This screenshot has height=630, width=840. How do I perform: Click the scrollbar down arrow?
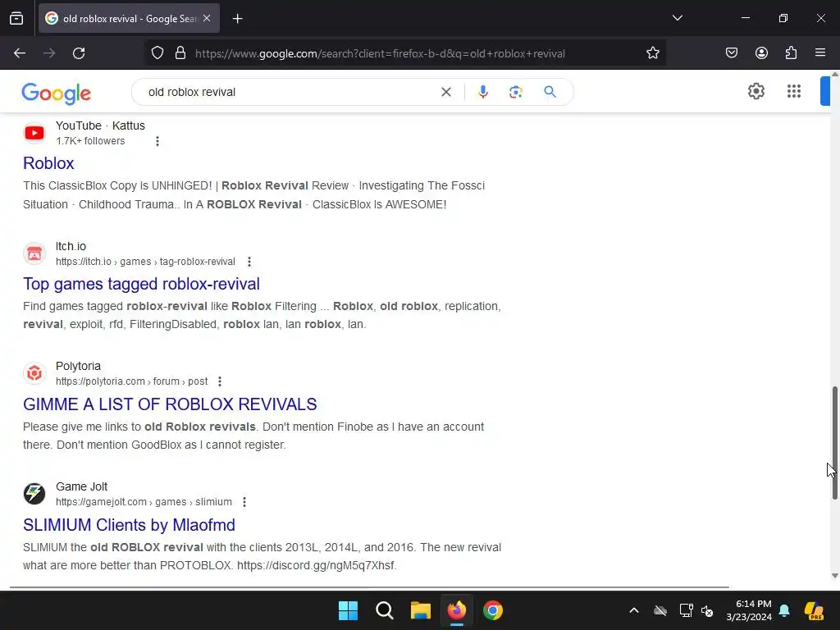tap(834, 576)
